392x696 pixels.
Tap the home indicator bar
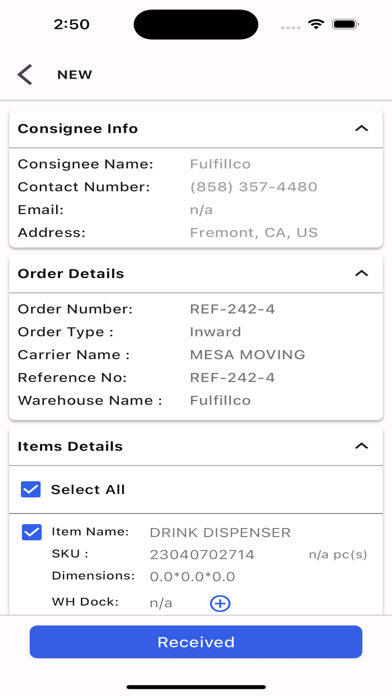196,687
